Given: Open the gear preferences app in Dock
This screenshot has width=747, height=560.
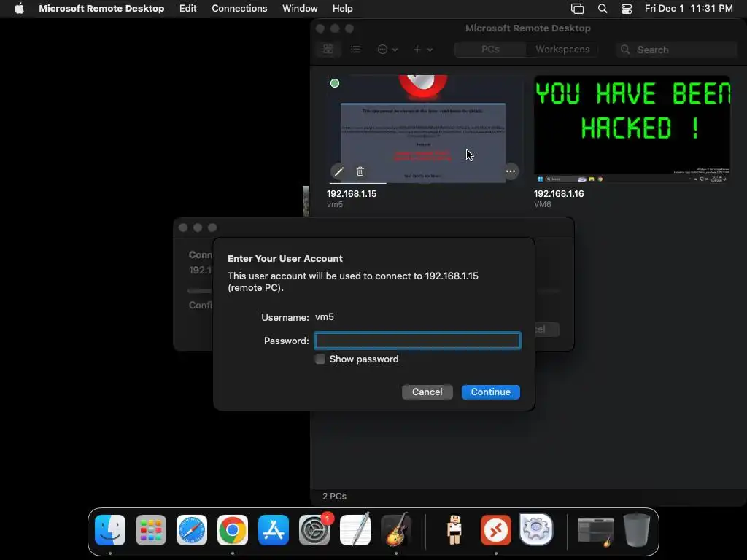Looking at the screenshot, I should point(536,530).
